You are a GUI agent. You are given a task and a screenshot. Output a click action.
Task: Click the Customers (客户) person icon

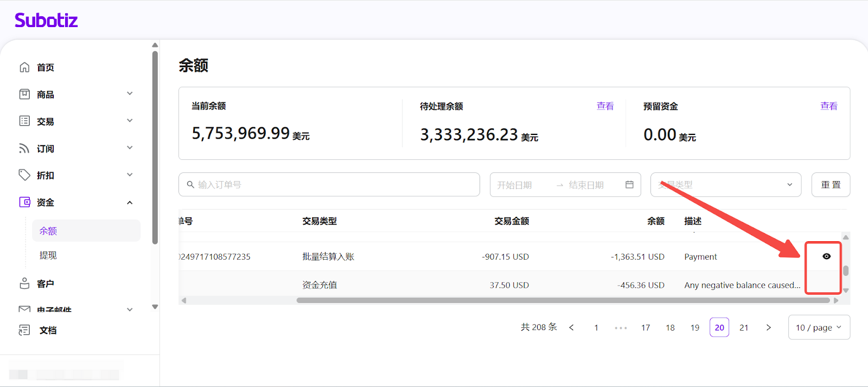[x=24, y=283]
